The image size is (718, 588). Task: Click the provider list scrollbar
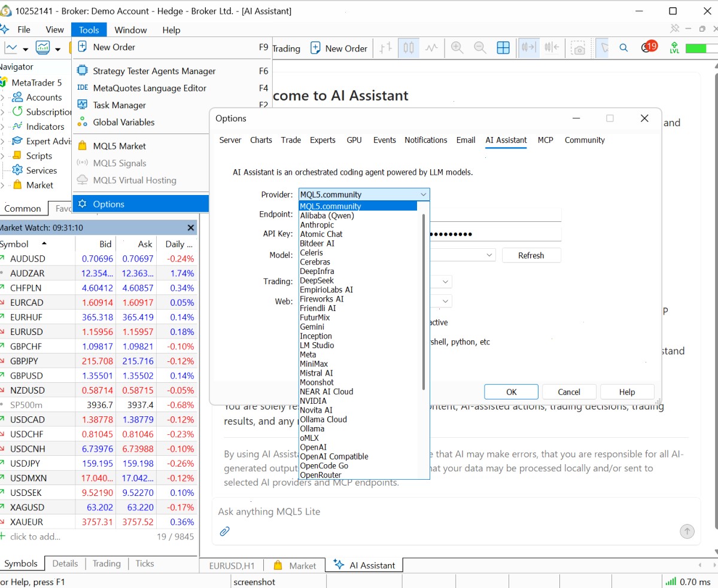click(424, 302)
